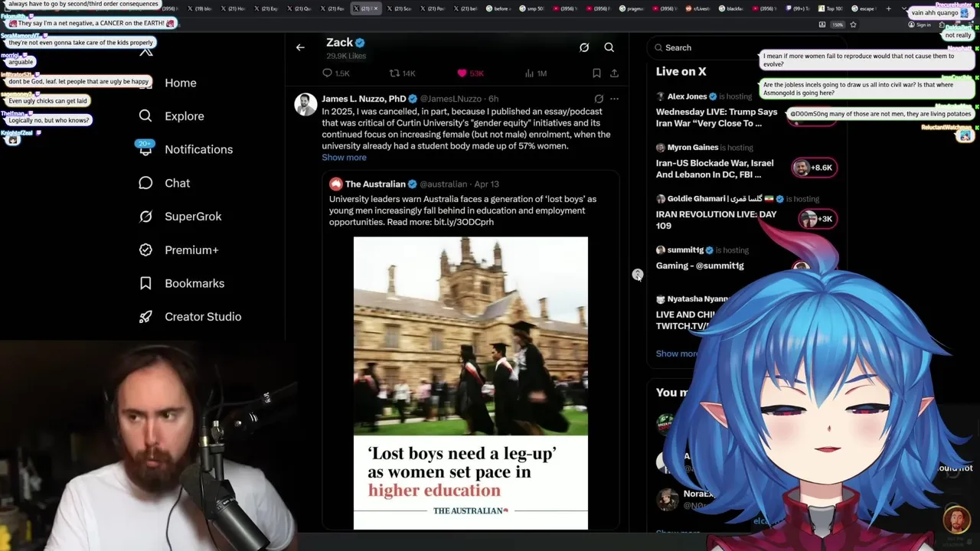Click The Australian red avatar in quoted post
Viewport: 980px width, 551px height.
tap(335, 184)
